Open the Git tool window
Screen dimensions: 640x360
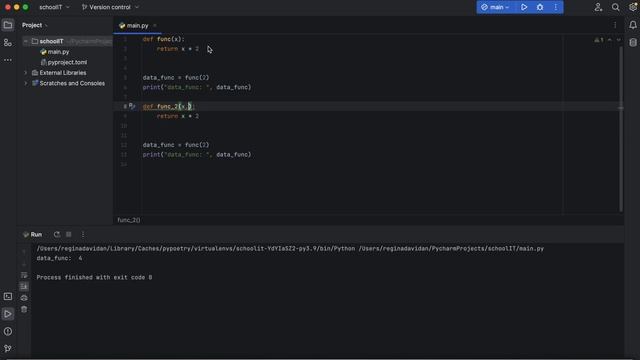pyautogui.click(x=8, y=349)
